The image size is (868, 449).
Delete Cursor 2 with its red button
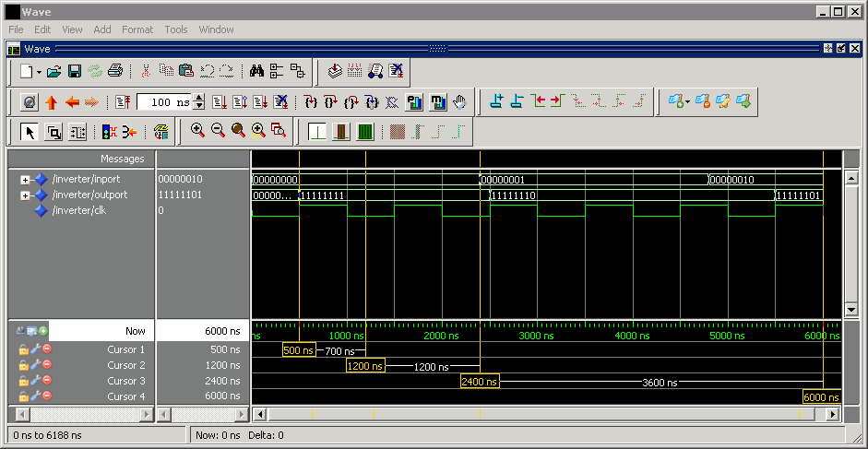[47, 365]
